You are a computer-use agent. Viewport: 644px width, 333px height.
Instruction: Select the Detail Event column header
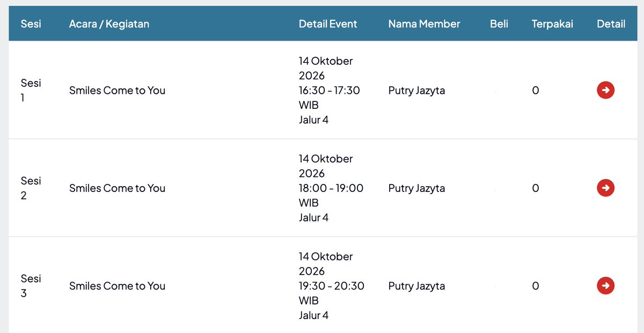328,24
